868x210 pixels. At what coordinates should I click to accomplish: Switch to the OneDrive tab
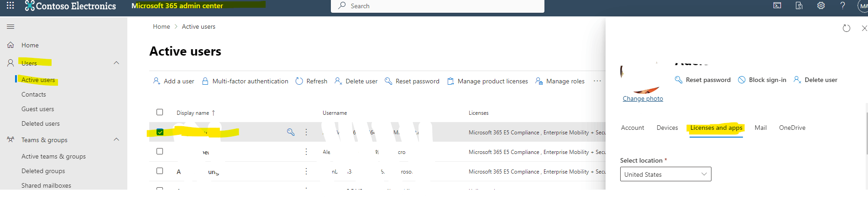pyautogui.click(x=792, y=128)
